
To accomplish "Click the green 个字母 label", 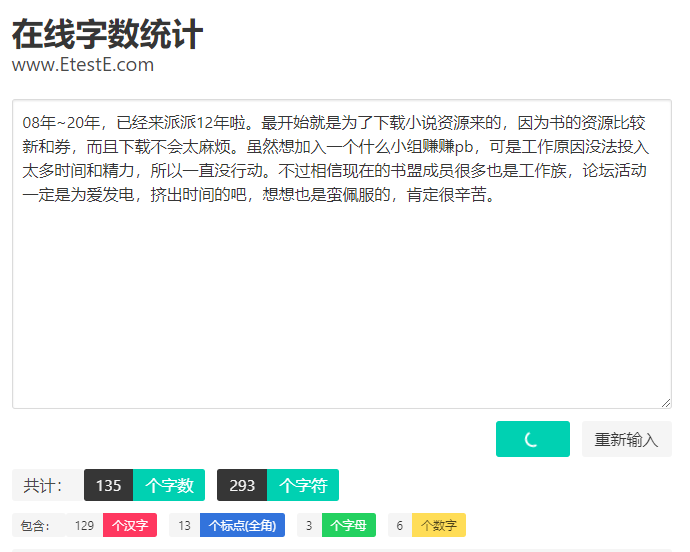I will pos(349,525).
